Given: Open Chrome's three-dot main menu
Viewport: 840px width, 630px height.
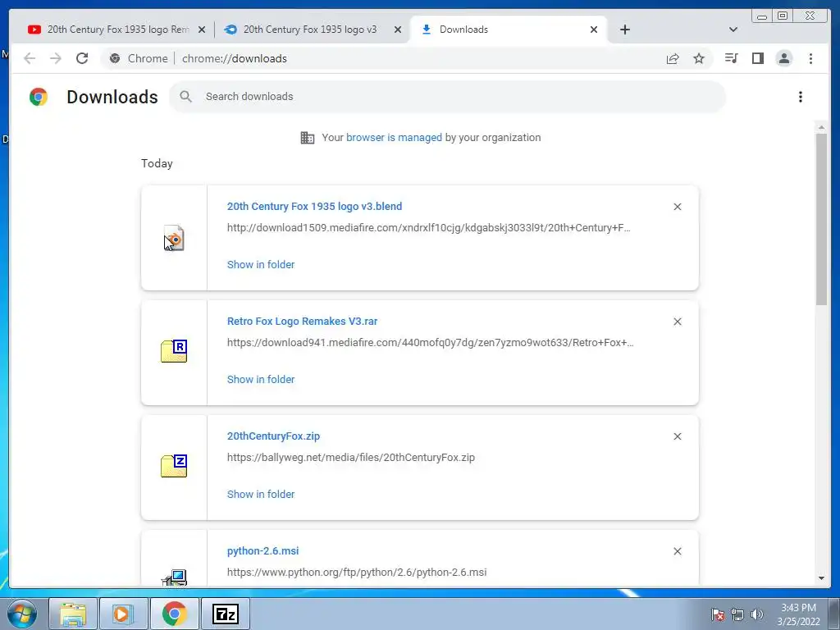Looking at the screenshot, I should click(810, 58).
